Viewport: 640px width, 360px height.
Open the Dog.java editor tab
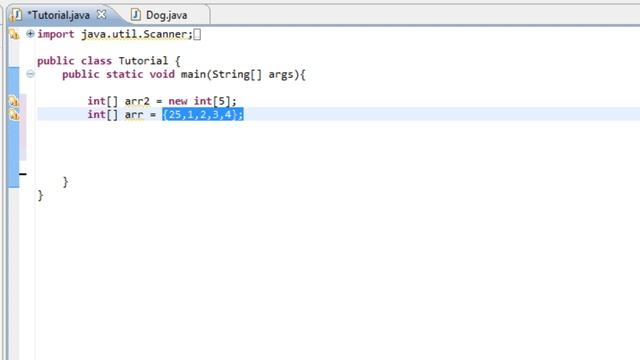point(166,16)
